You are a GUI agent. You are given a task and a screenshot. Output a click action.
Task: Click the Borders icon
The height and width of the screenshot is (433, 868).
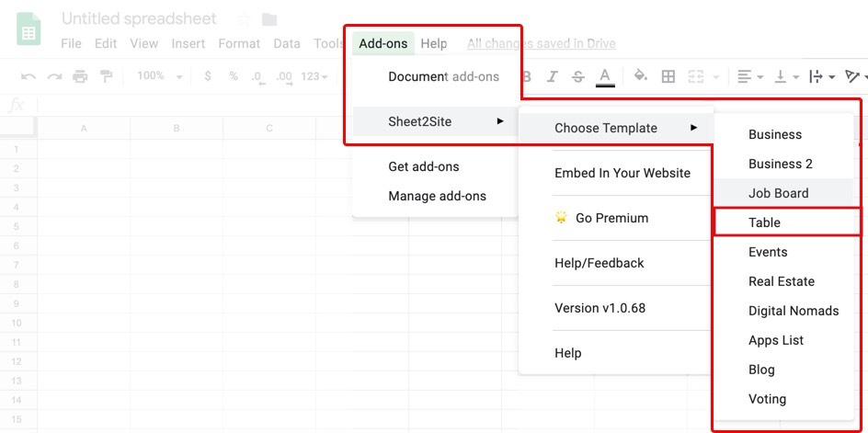click(x=668, y=76)
